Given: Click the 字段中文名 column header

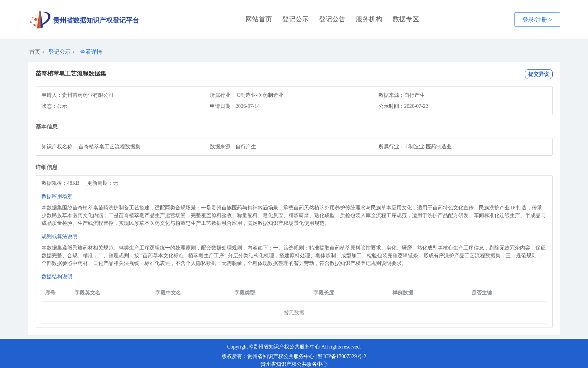Looking at the screenshot, I should pyautogui.click(x=168, y=293).
